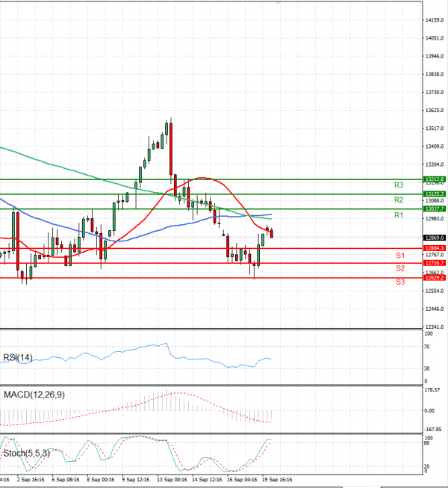Screen dimensions: 448x488
Task: Click the 13517.0 price axis value
Action: (x=435, y=129)
